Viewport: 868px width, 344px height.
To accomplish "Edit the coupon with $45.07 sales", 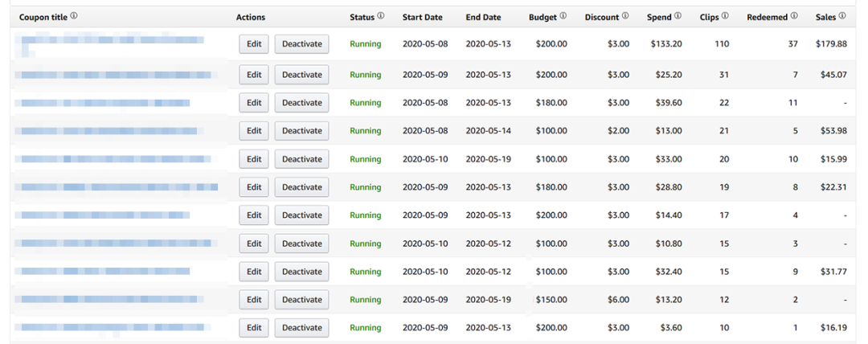I will 254,75.
